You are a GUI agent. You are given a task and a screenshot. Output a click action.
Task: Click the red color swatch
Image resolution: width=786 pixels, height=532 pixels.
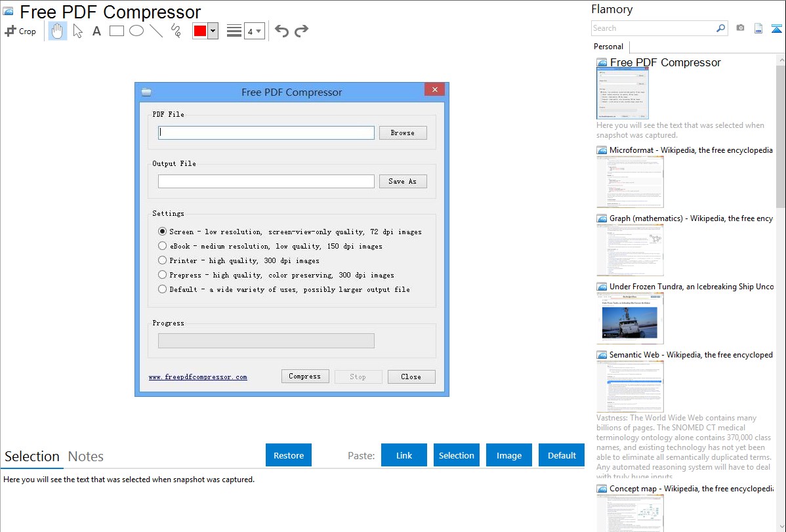(200, 31)
